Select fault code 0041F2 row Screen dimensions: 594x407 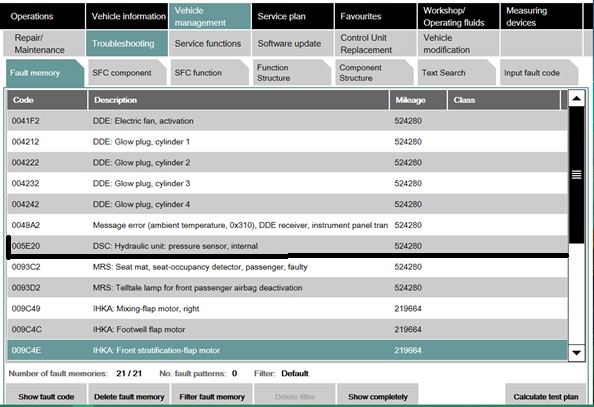[x=287, y=121]
